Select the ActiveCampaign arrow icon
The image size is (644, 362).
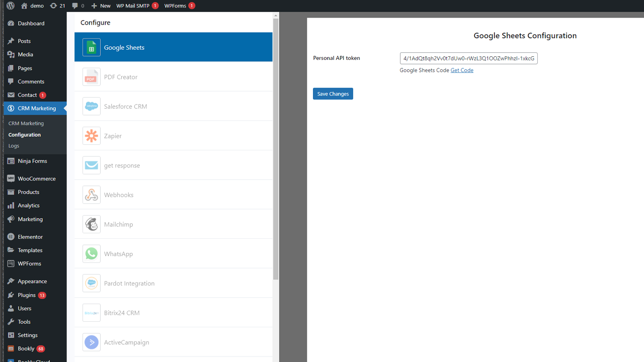(92, 342)
